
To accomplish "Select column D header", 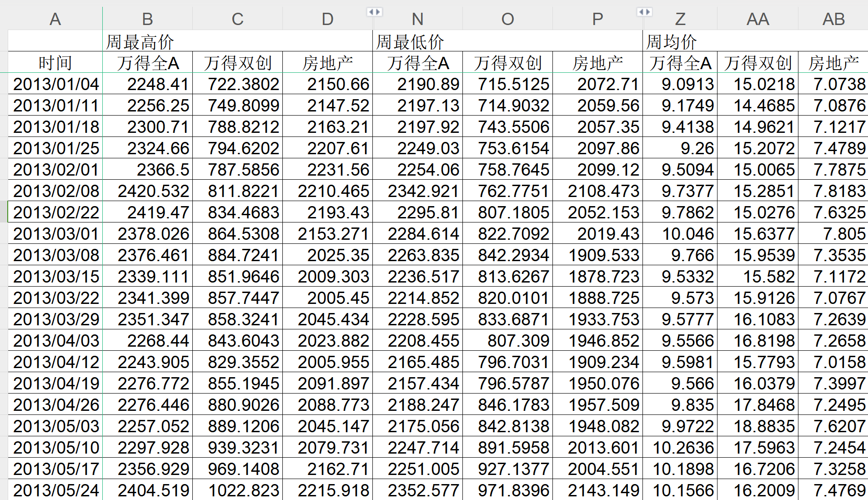I will click(327, 19).
